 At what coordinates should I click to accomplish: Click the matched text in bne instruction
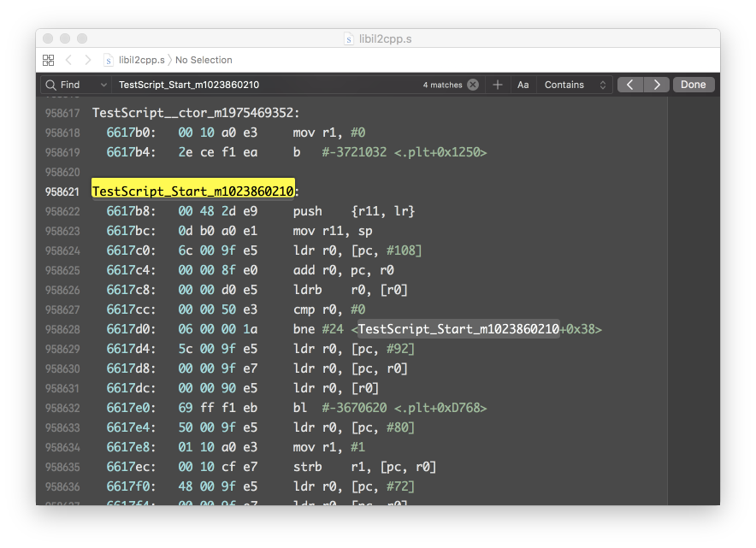pos(458,329)
